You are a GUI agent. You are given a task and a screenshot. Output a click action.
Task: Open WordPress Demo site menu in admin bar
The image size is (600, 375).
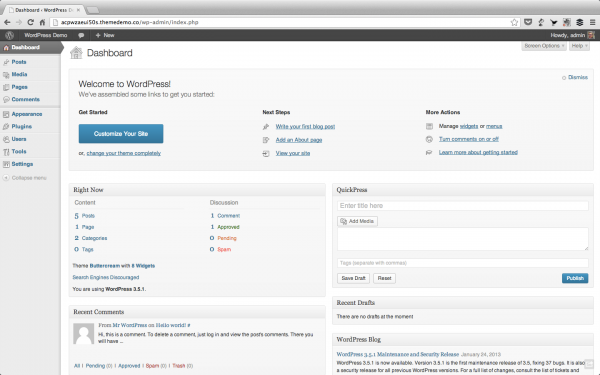click(x=46, y=35)
